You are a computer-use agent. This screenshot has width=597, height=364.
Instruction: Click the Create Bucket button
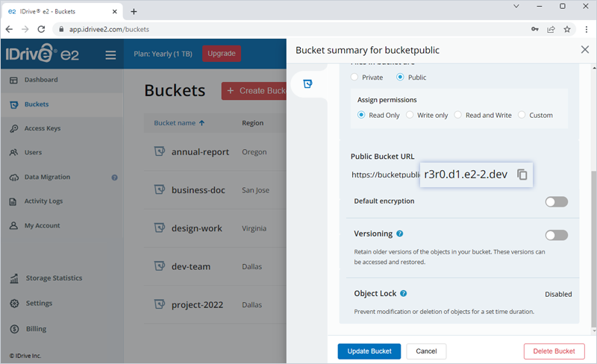(254, 91)
